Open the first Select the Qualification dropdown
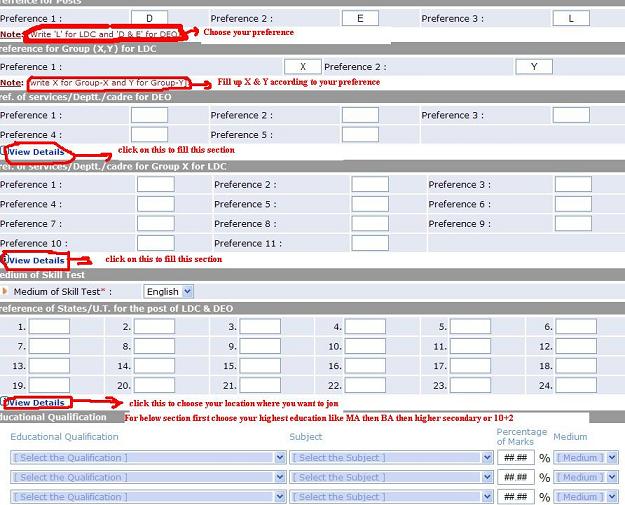Image resolution: width=625 pixels, height=505 pixels. 148,458
